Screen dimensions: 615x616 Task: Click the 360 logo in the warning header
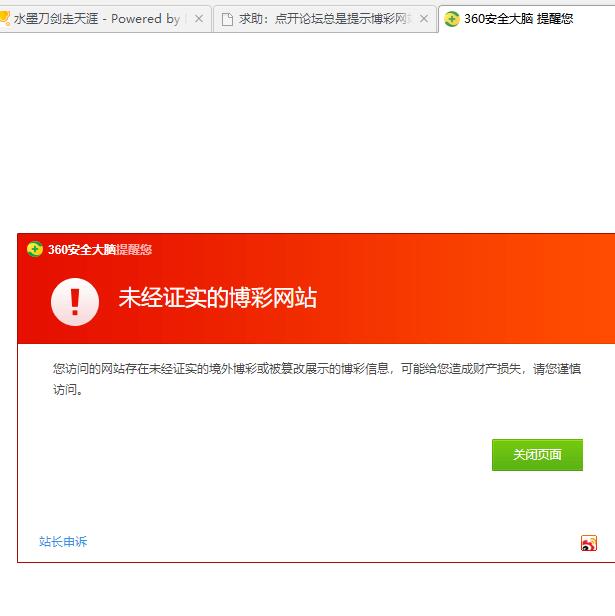[x=35, y=249]
